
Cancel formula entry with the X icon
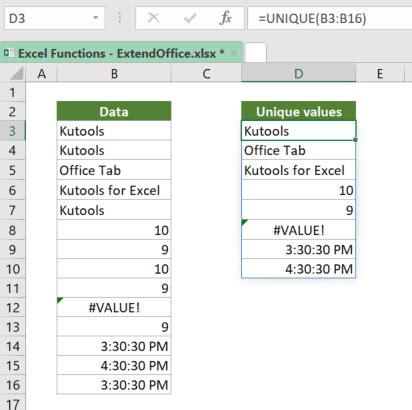pyautogui.click(x=153, y=18)
